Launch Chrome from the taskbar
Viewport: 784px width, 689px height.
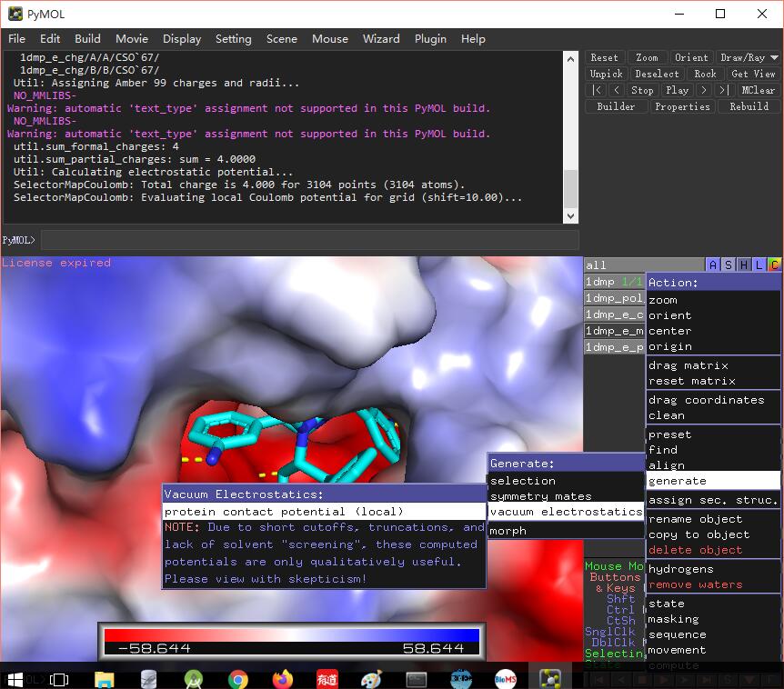tap(237, 678)
